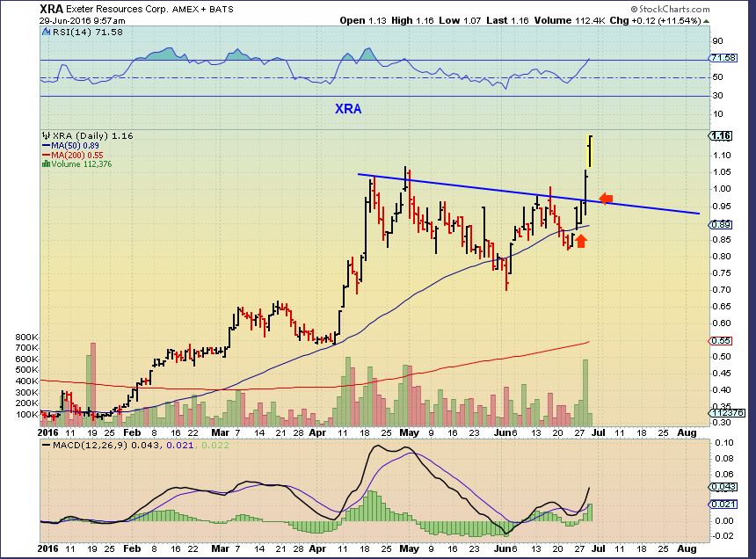
Task: Click the black MACD legend line swatch
Action: click(x=47, y=446)
